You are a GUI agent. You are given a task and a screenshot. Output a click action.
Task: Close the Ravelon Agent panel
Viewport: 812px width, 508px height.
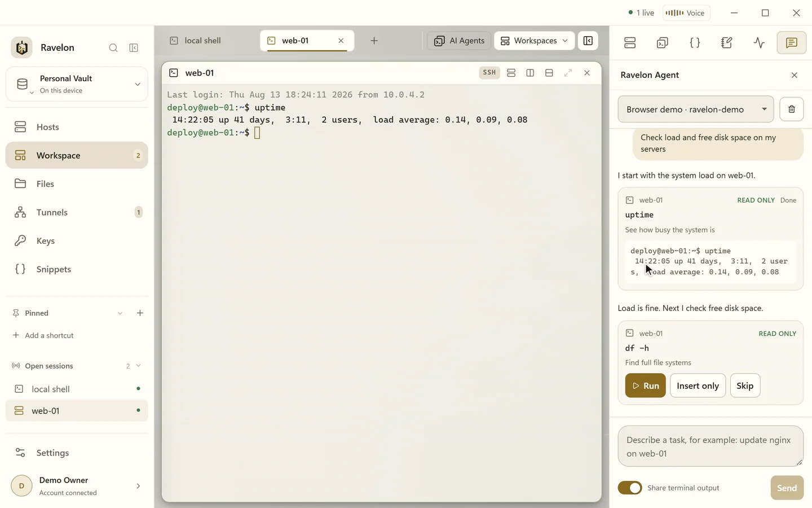click(x=795, y=75)
